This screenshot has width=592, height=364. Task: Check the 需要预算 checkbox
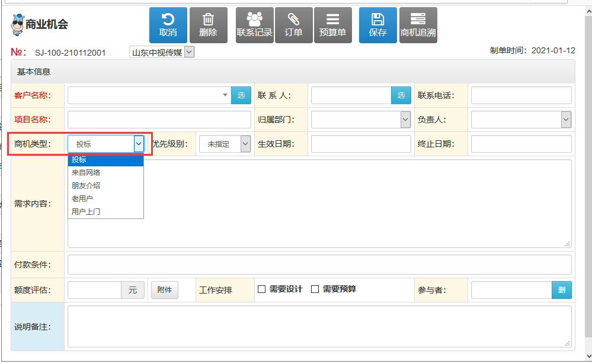point(315,289)
